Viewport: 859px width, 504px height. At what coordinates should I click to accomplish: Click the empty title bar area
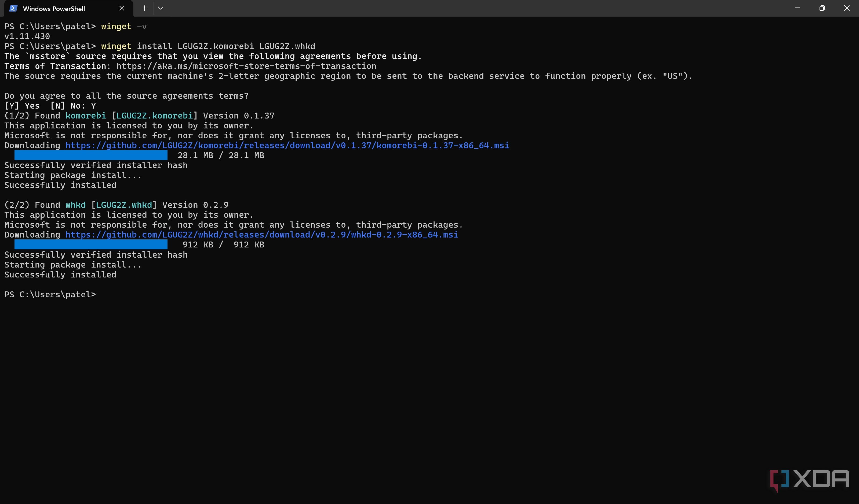point(477,8)
